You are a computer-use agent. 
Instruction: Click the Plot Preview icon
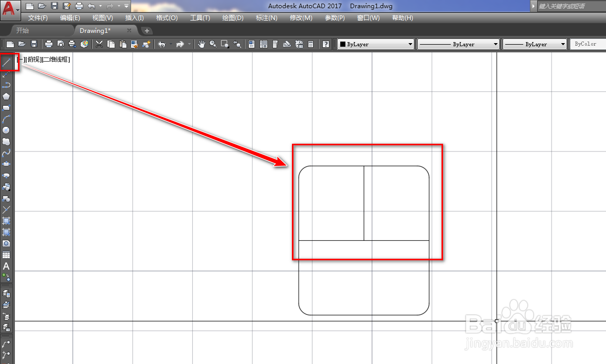tap(60, 44)
